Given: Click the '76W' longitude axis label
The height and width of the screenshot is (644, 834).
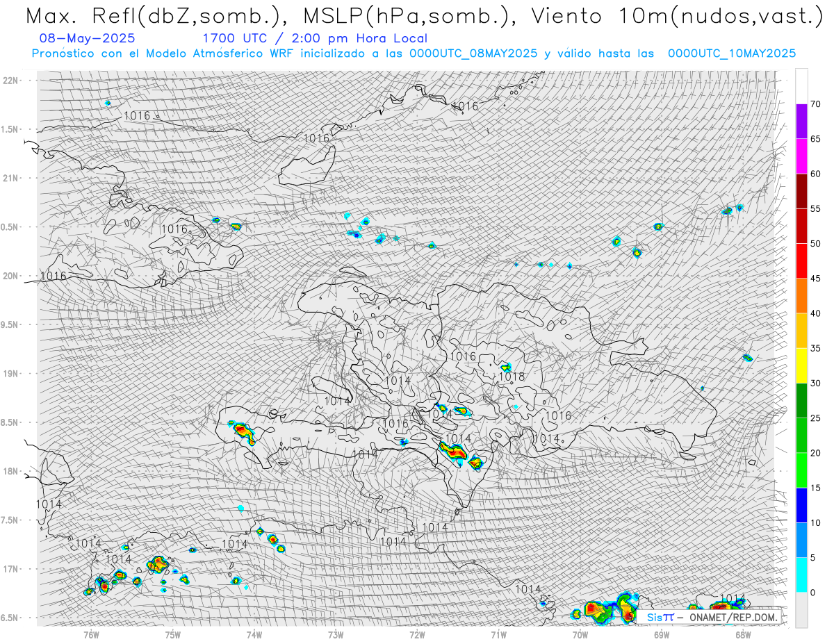Looking at the screenshot, I should 91,635.
